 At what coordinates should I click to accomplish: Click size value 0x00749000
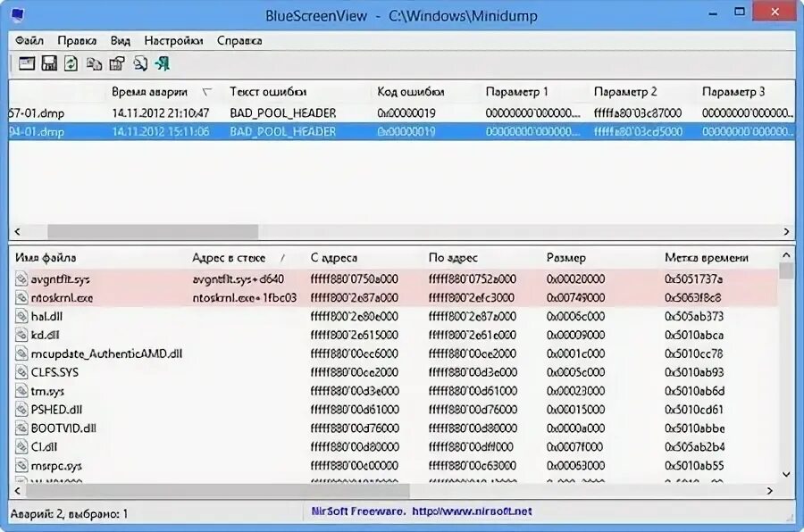point(575,298)
